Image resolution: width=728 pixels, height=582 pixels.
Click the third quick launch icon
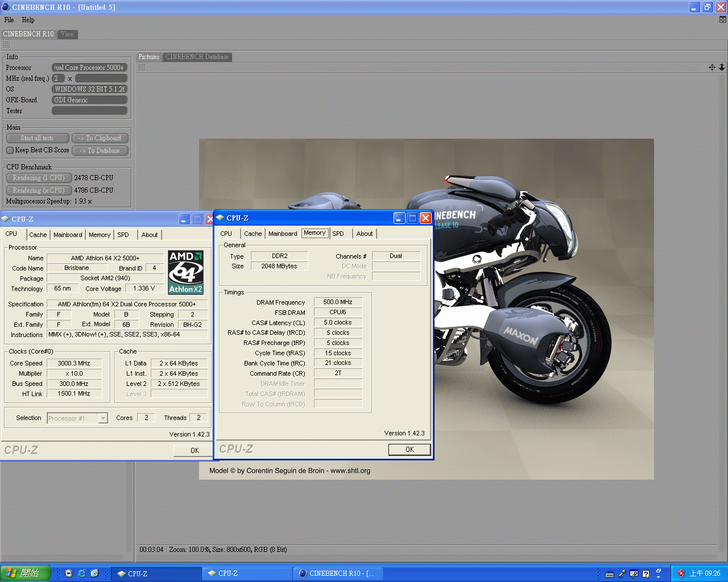94,573
